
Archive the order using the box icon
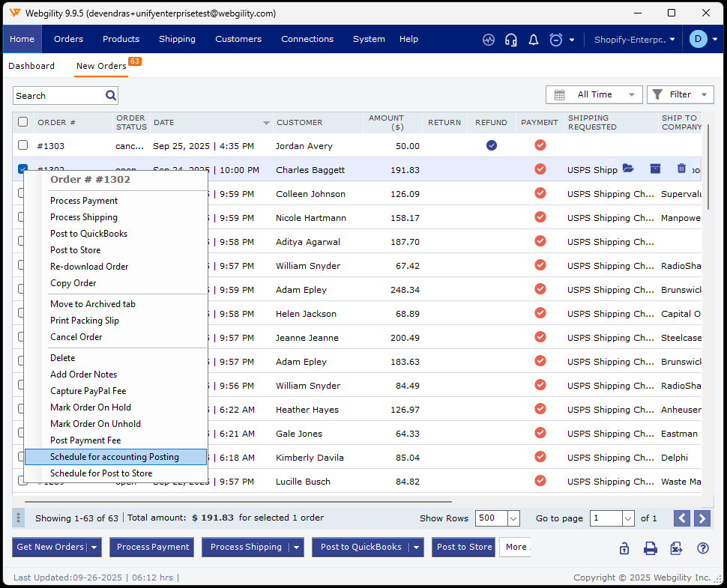tap(655, 169)
